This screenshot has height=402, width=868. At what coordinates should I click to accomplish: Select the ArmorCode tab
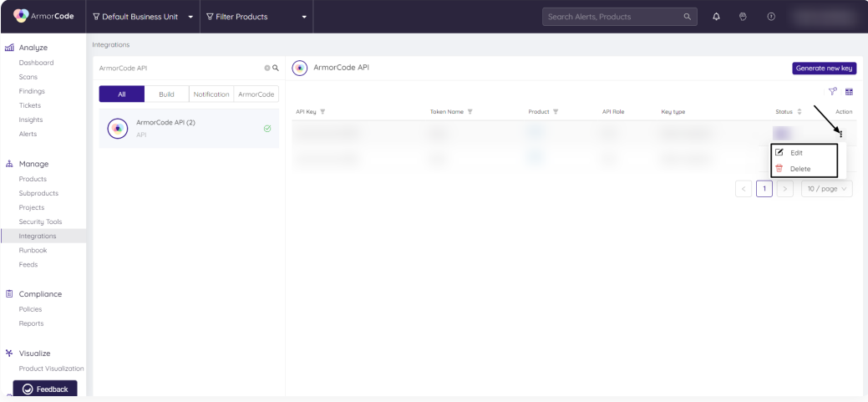256,94
